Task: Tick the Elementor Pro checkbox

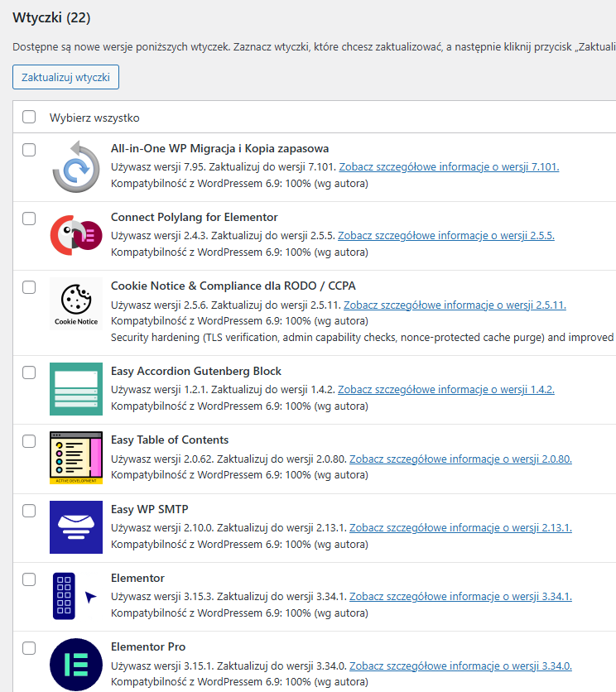Action: [x=29, y=648]
